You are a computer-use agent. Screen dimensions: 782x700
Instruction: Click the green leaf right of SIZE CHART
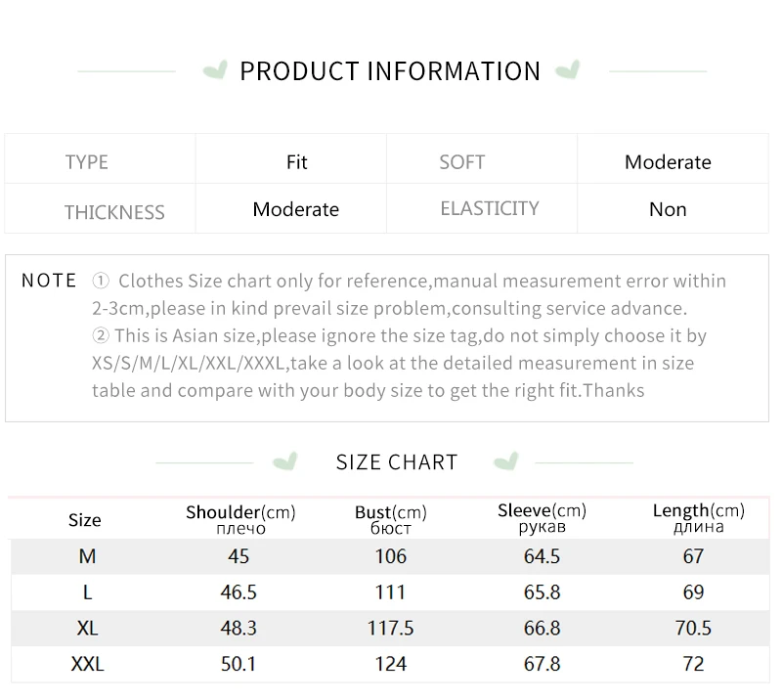505,460
